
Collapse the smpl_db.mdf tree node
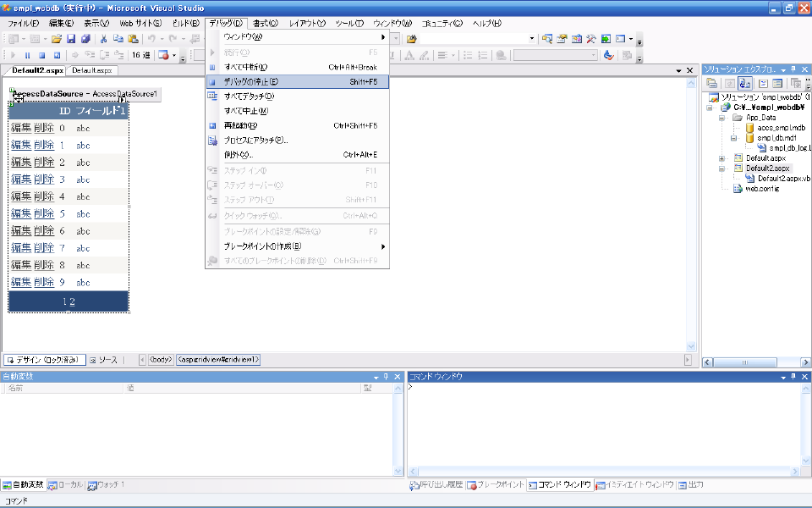coord(734,138)
